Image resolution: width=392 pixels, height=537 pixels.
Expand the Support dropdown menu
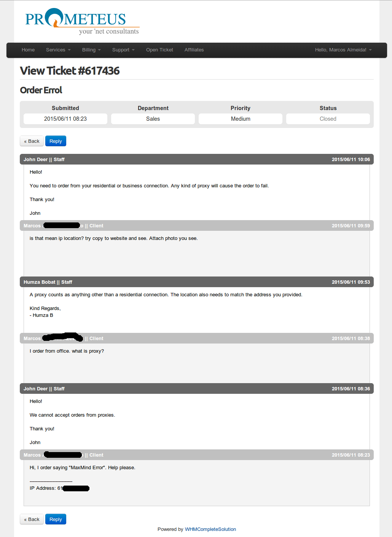pyautogui.click(x=123, y=50)
